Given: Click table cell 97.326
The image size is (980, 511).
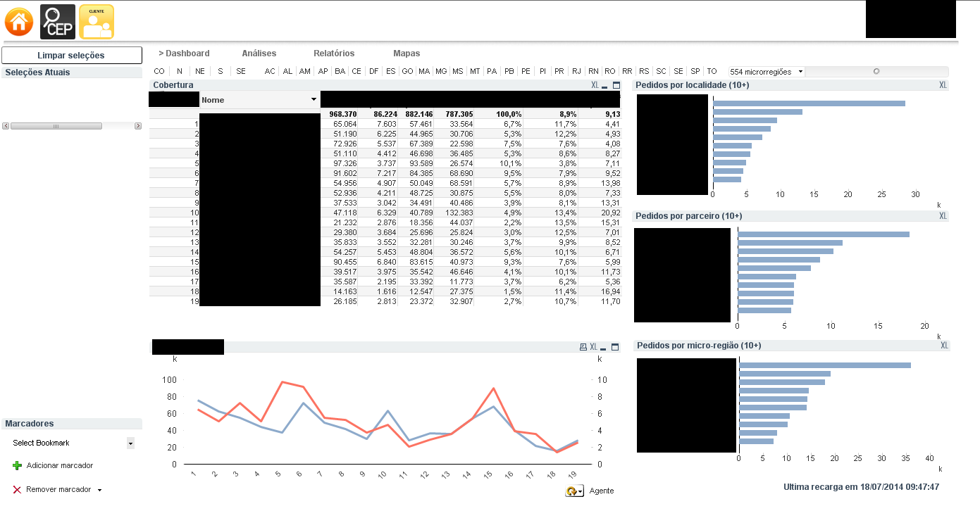Looking at the screenshot, I should 345,163.
